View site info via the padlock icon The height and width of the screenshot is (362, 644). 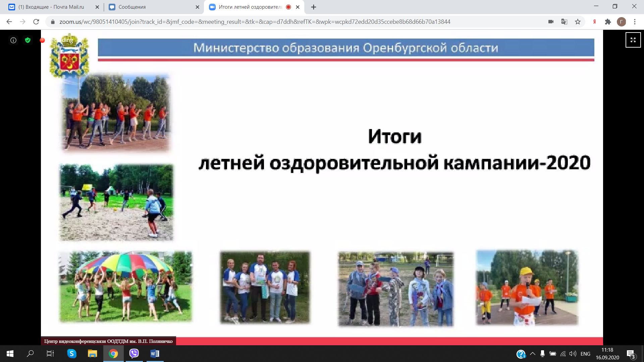click(52, 22)
